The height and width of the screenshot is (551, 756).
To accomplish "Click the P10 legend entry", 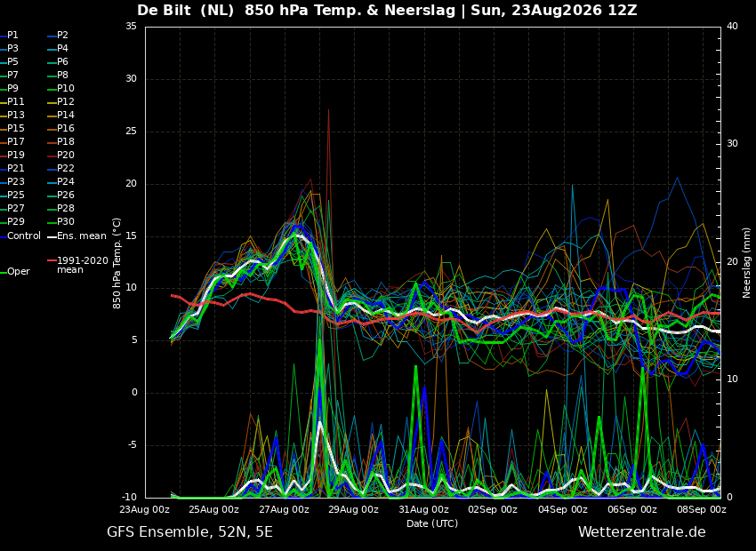I will point(60,89).
